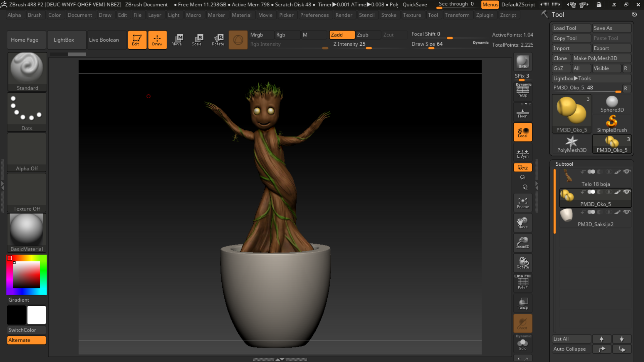The height and width of the screenshot is (362, 644).
Task: Select the PM3D_Oko_5 subtool row
Action: (x=595, y=198)
